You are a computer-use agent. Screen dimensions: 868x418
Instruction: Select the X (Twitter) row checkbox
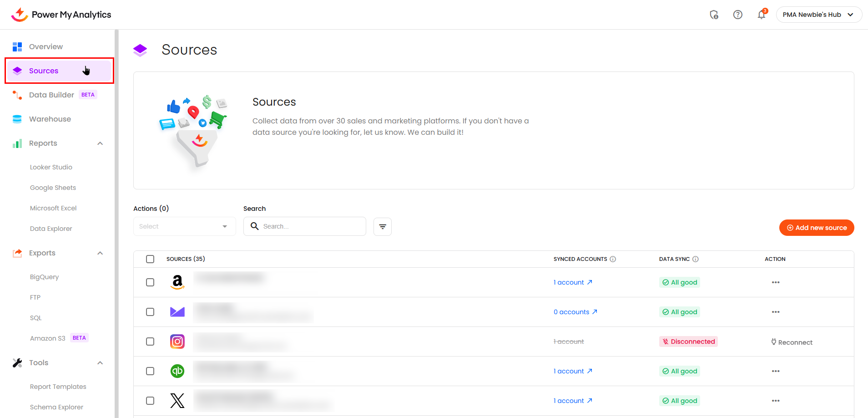150,401
